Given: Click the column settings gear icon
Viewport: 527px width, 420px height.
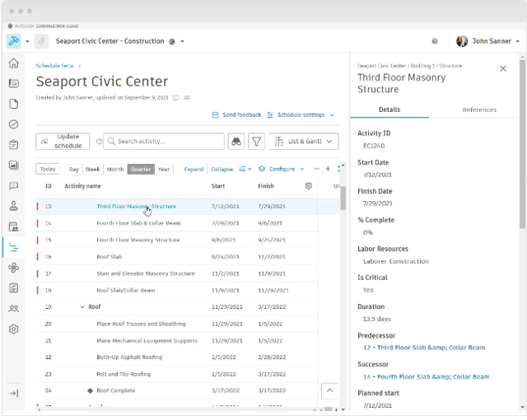Looking at the screenshot, I should (309, 186).
